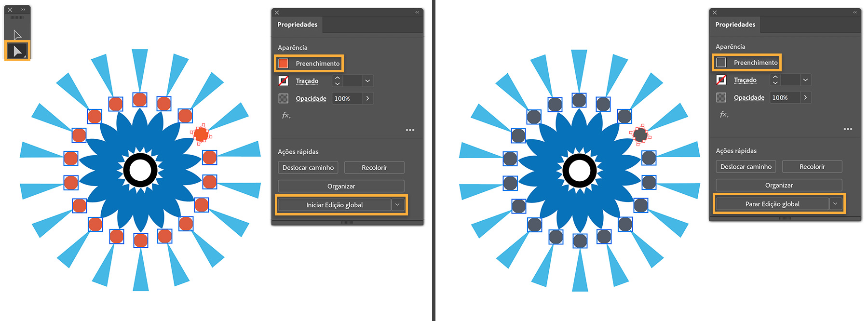Screen dimensions: 868x321
Task: Open the Traçado stroke options link in the right panel
Action: (x=745, y=80)
